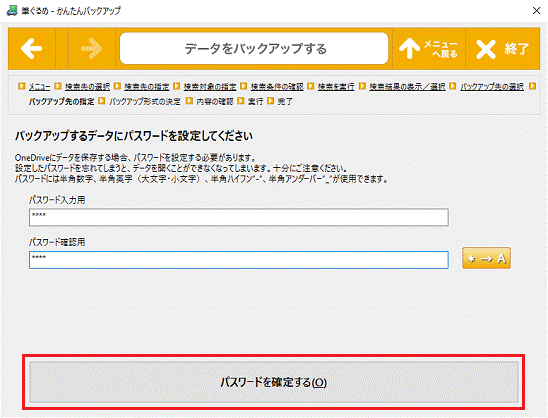This screenshot has width=548, height=418.
Task: Focus the パスワード確認用 confirmation field
Action: coord(239,260)
